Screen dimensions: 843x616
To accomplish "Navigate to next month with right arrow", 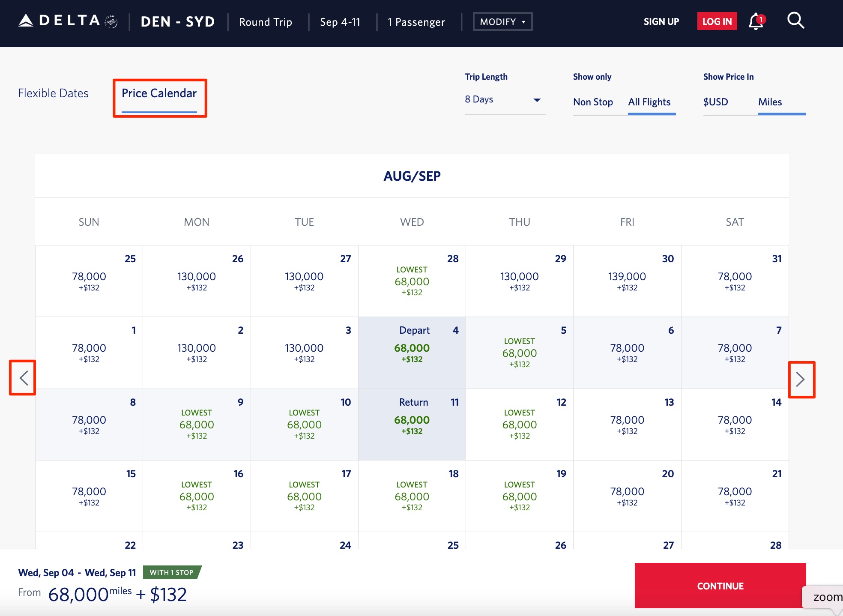I will pos(801,380).
